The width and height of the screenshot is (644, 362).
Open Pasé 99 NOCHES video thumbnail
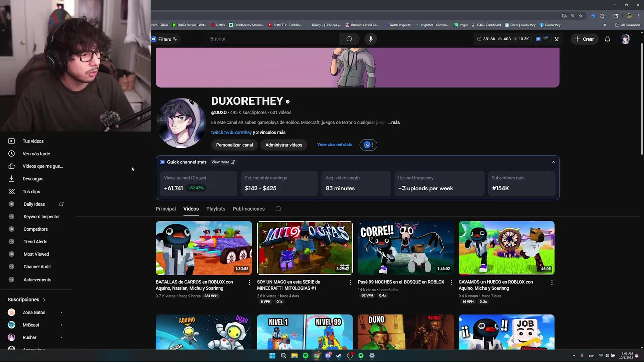(406, 248)
